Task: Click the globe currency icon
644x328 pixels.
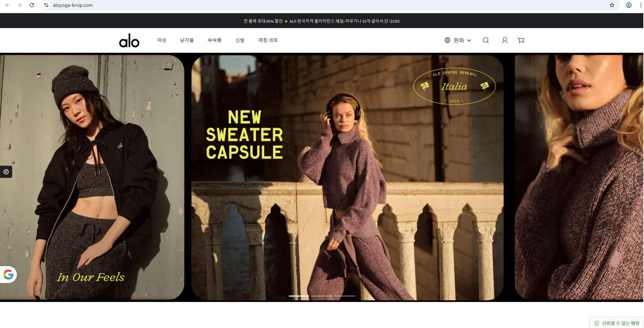Action: (x=447, y=40)
